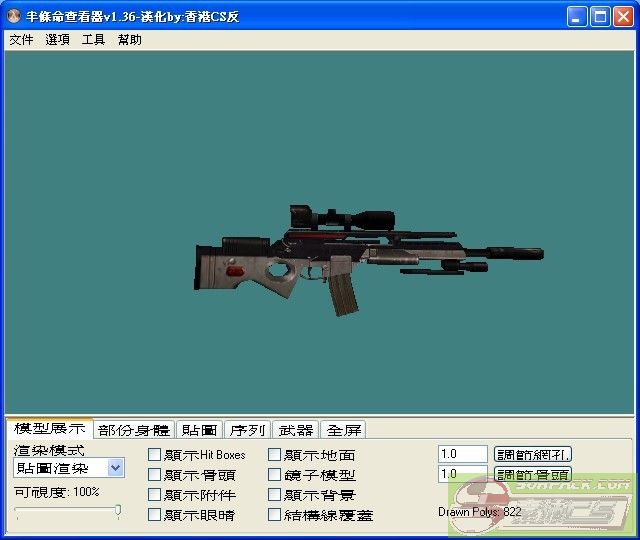Screen dimensions: 640x540
Task: Select the 序列 sequence tab
Action: coord(247,430)
